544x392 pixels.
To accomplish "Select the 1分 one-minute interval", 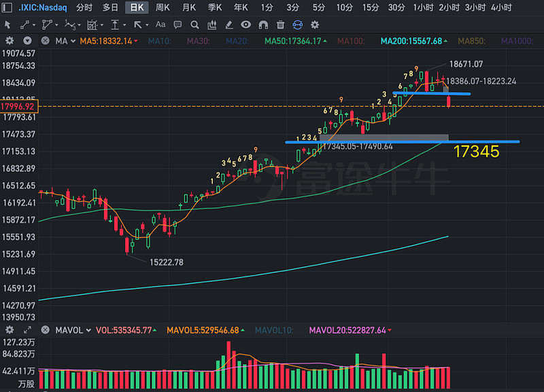I will 267,7.
